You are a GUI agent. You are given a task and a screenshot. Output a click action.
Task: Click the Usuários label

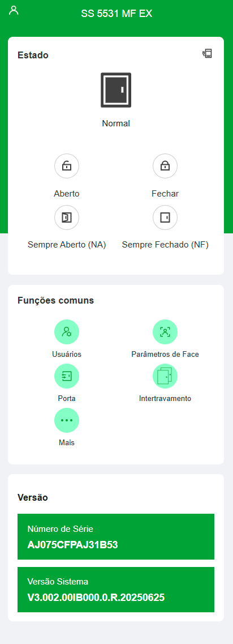pyautogui.click(x=67, y=355)
